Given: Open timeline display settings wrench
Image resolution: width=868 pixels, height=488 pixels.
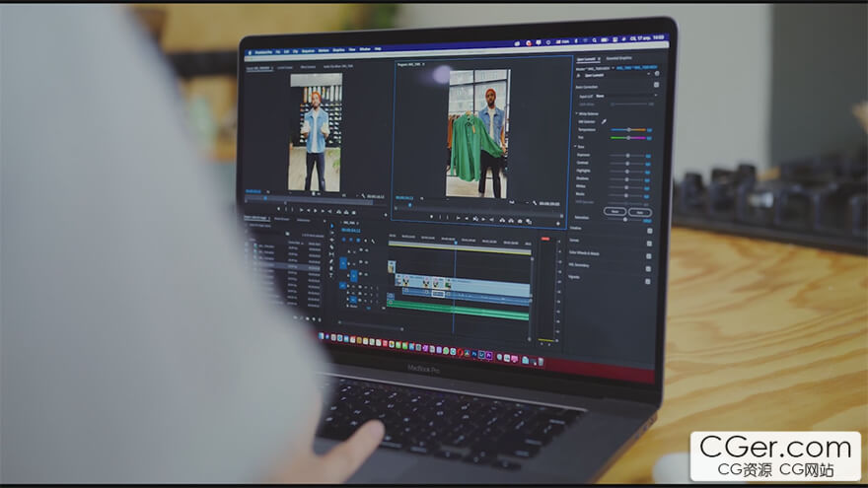Looking at the screenshot, I should (373, 242).
